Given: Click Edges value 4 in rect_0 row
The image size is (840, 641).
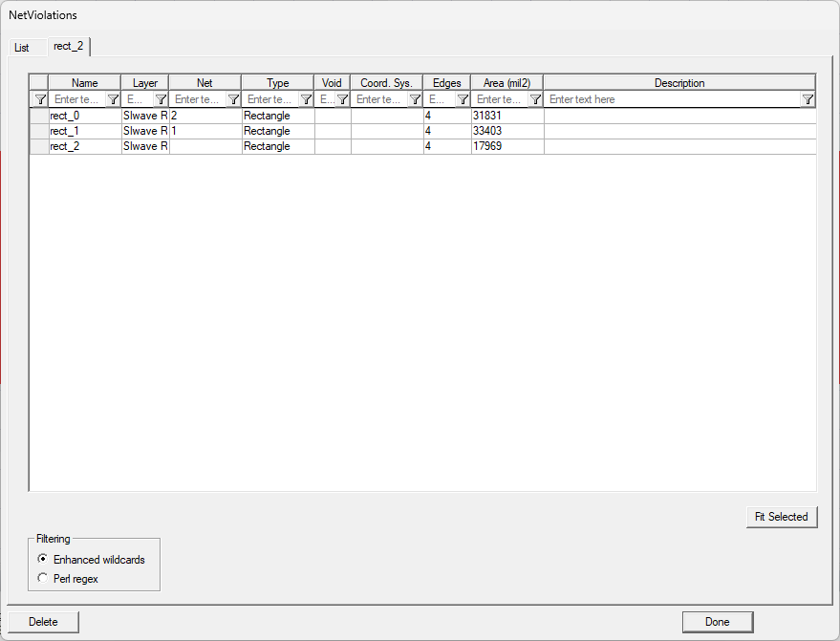Looking at the screenshot, I should click(x=447, y=116).
